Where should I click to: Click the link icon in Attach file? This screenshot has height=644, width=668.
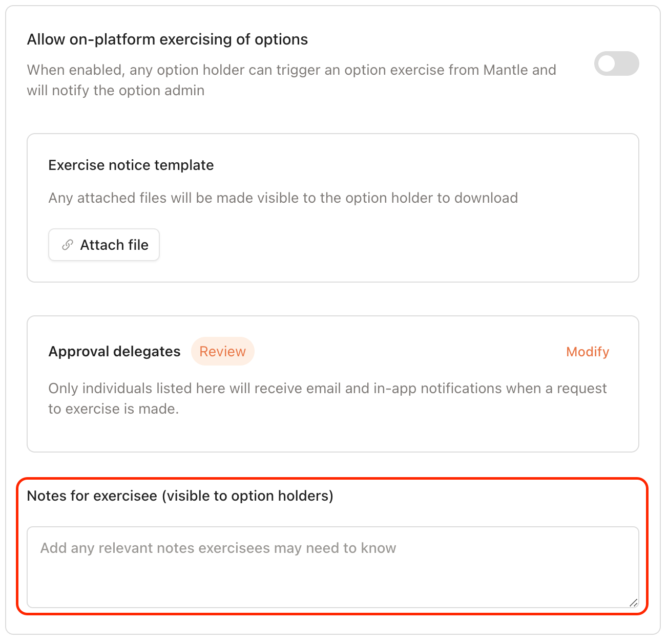click(67, 245)
